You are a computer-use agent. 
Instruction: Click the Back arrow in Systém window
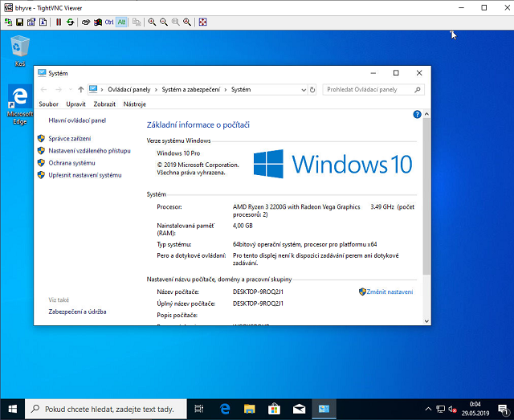click(43, 89)
